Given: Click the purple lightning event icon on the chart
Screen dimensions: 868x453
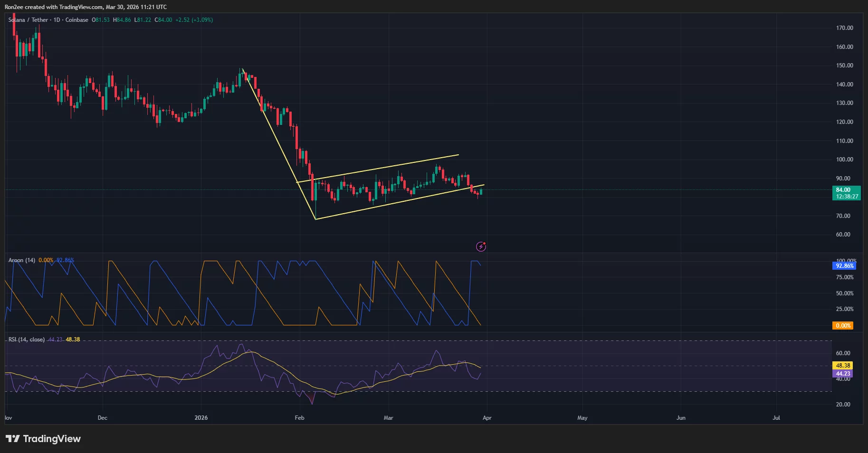Looking at the screenshot, I should click(x=482, y=246).
